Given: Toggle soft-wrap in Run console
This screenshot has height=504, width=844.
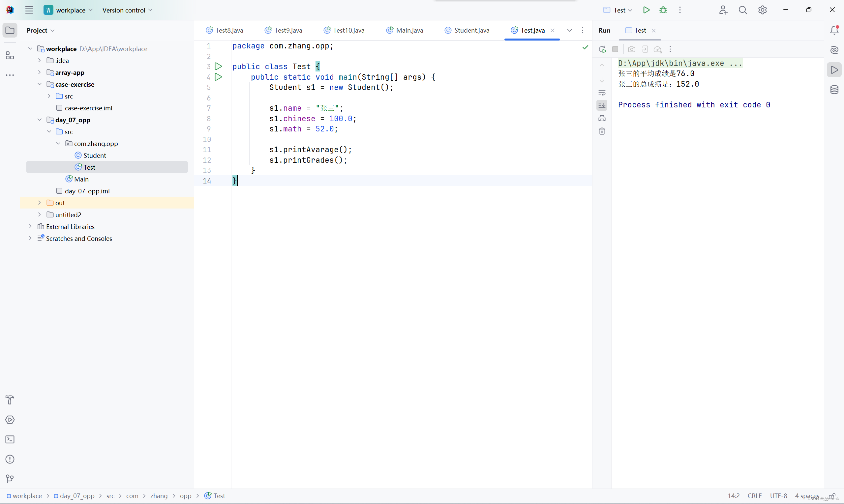Looking at the screenshot, I should coord(602,92).
